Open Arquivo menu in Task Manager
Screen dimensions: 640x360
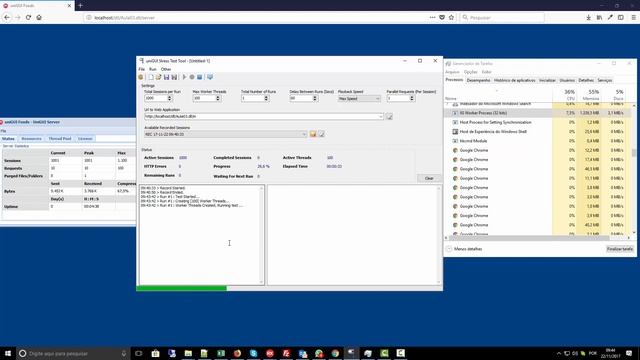(452, 72)
